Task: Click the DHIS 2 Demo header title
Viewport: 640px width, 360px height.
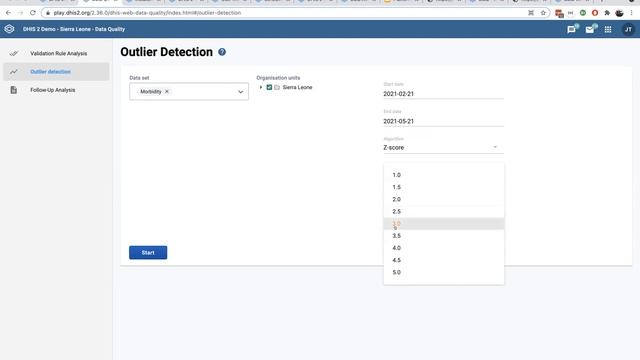Action: click(x=74, y=29)
